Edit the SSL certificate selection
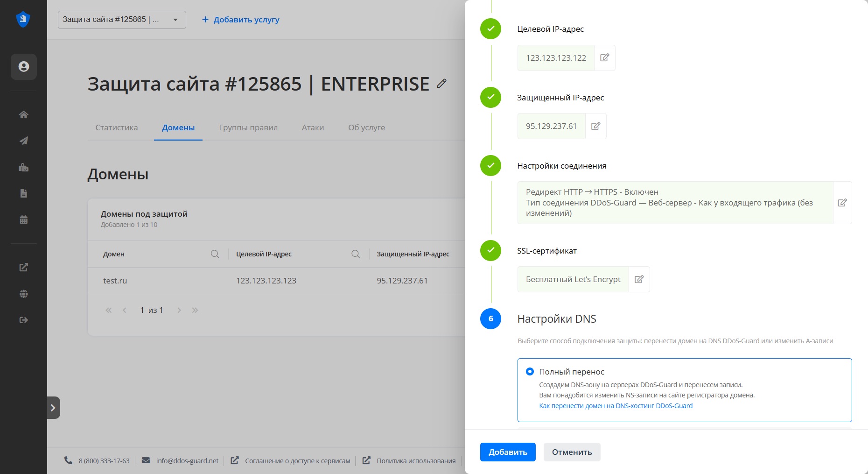Image resolution: width=868 pixels, height=474 pixels. coord(639,279)
